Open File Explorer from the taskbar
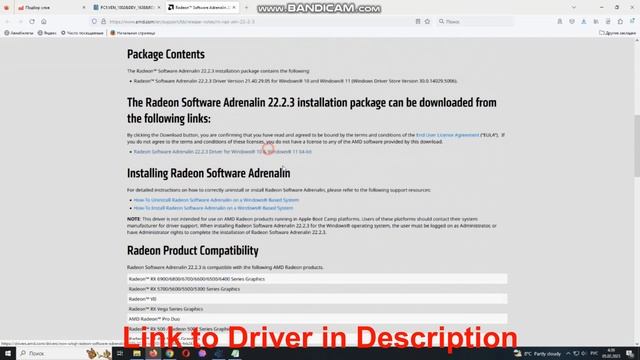640x360 pixels. pyautogui.click(x=137, y=353)
